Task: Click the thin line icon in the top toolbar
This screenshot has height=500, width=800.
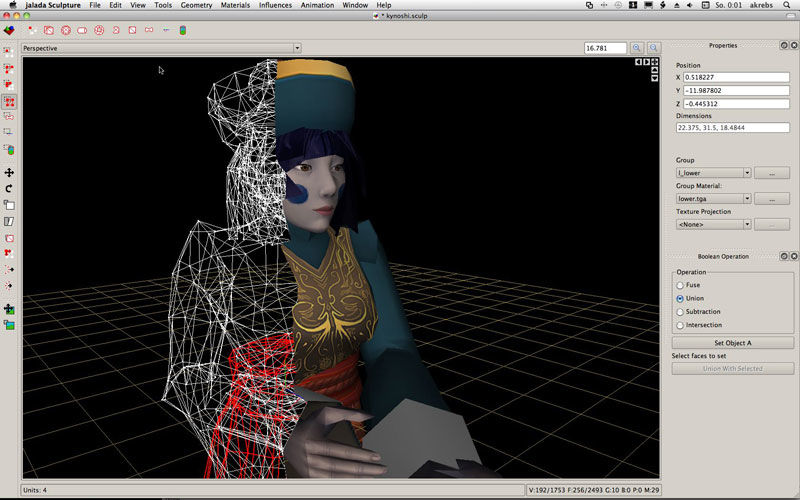Action: pos(166,30)
